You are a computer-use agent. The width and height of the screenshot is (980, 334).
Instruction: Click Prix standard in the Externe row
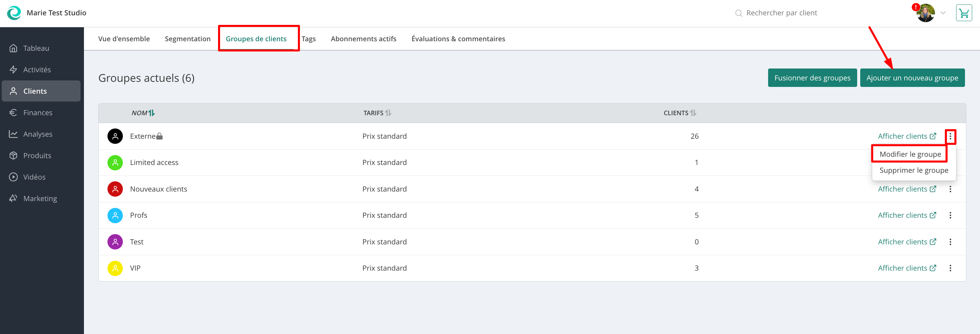[384, 136]
